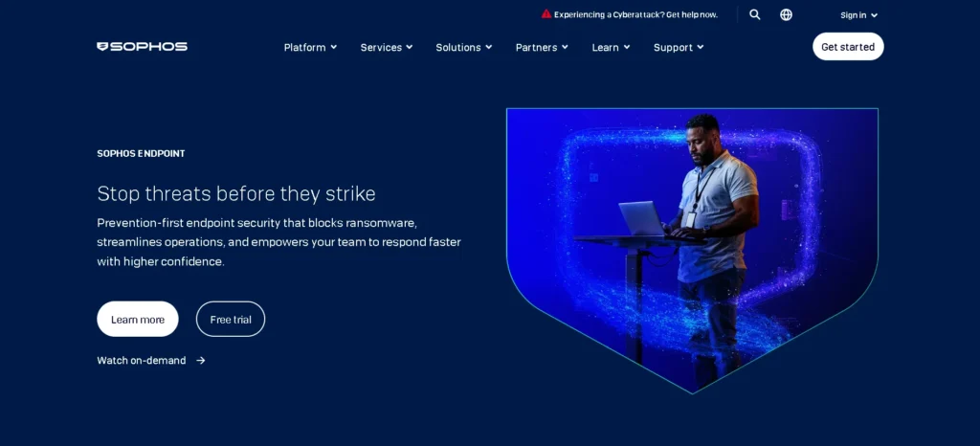Expand the Support menu chevron
This screenshot has height=446, width=980.
tap(701, 47)
